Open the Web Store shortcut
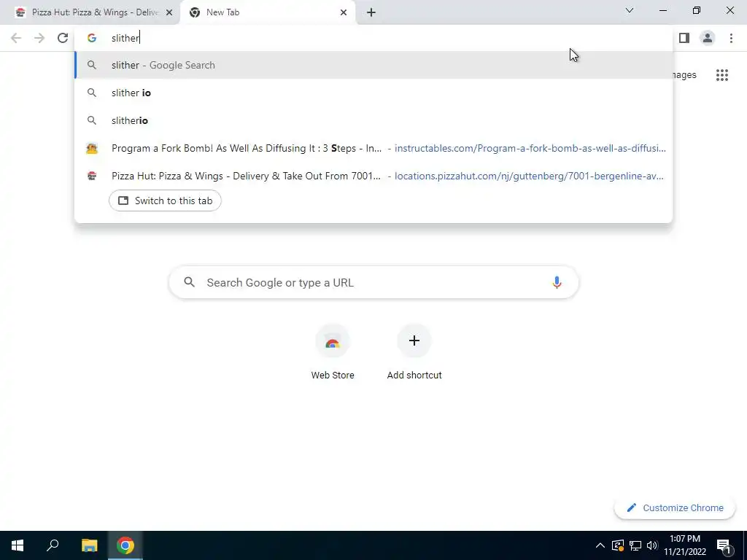This screenshot has height=560, width=747. click(333, 352)
